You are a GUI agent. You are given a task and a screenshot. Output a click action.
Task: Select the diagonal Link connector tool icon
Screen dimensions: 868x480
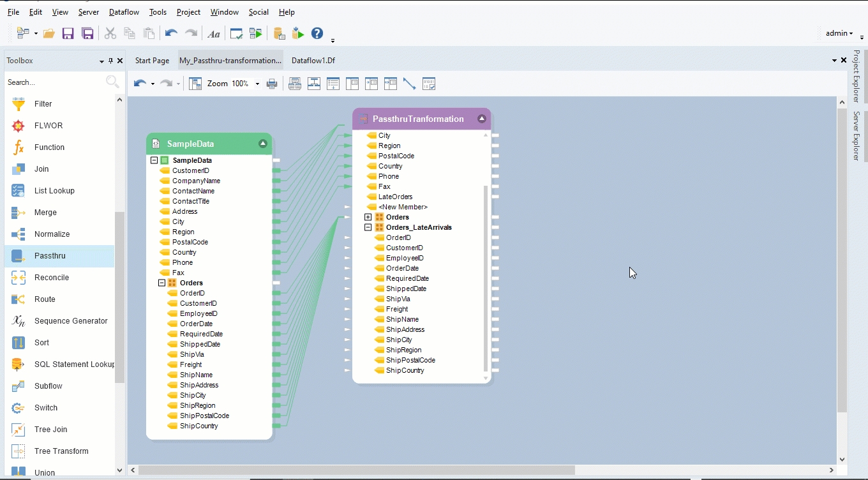coord(409,84)
